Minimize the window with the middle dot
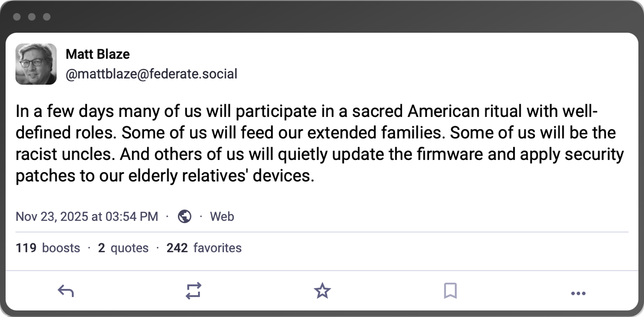Screen dimensions: 644x317 (32, 17)
